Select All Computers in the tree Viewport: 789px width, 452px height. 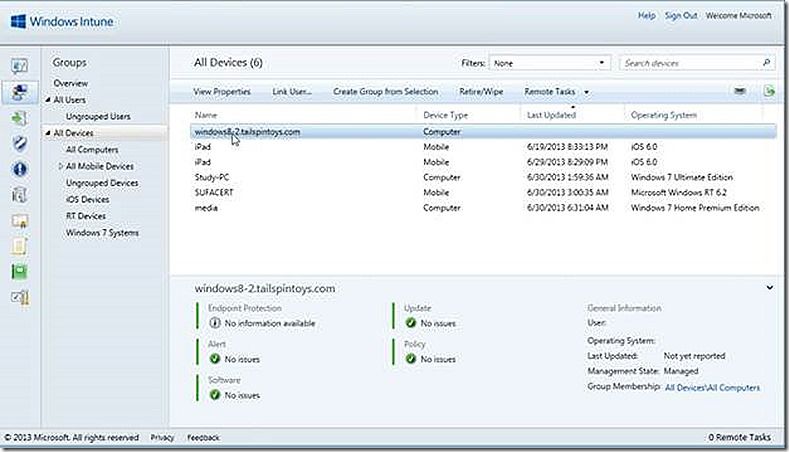[x=92, y=149]
